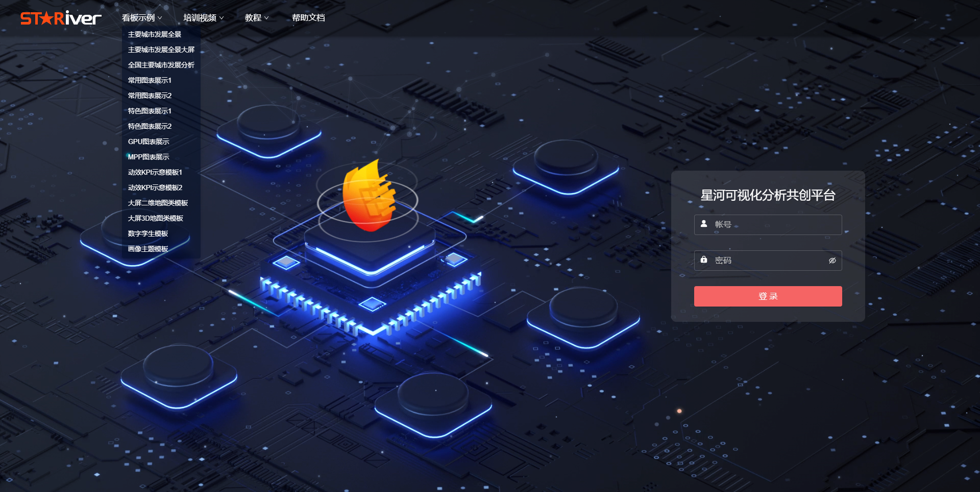Choose MPP图表展示 menu item
Screen dimensions: 980x492
click(x=149, y=157)
